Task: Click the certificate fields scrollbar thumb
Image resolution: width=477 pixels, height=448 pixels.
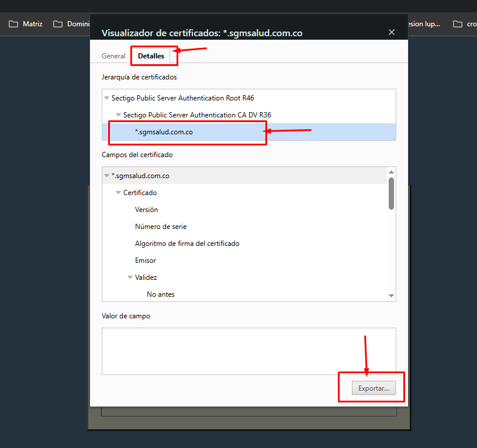Action: click(x=391, y=193)
